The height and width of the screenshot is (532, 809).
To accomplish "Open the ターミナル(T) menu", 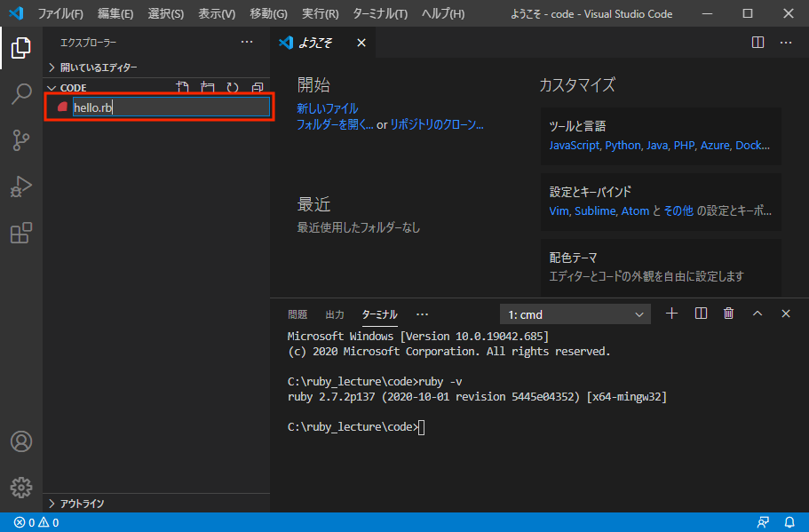I will coord(380,13).
